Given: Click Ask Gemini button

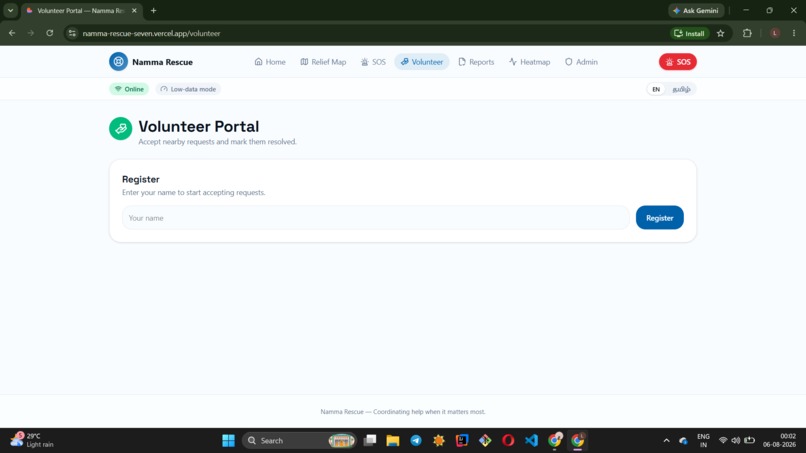Looking at the screenshot, I should tap(696, 10).
